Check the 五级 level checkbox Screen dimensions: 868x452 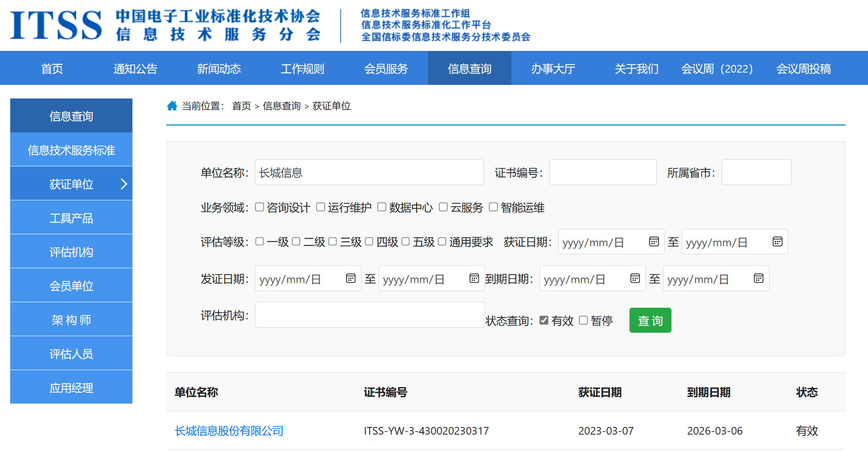(406, 241)
